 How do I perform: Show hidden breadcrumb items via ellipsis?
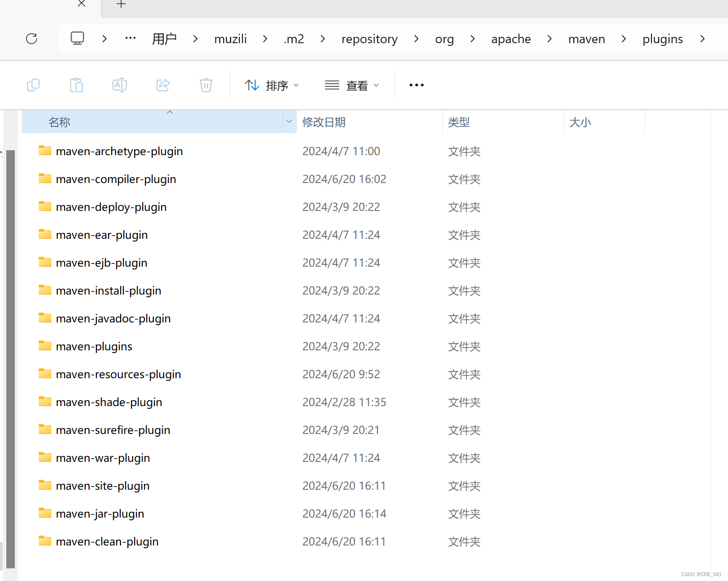[130, 39]
